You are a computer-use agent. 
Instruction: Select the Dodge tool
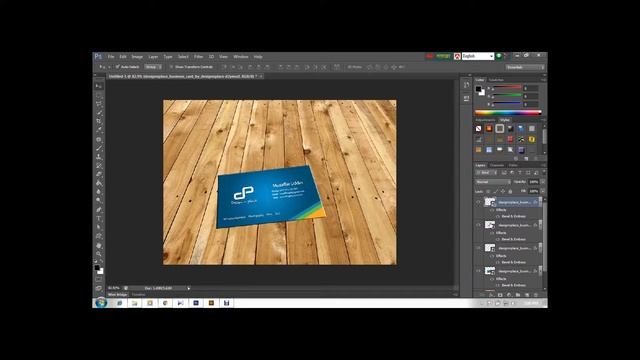pos(99,200)
